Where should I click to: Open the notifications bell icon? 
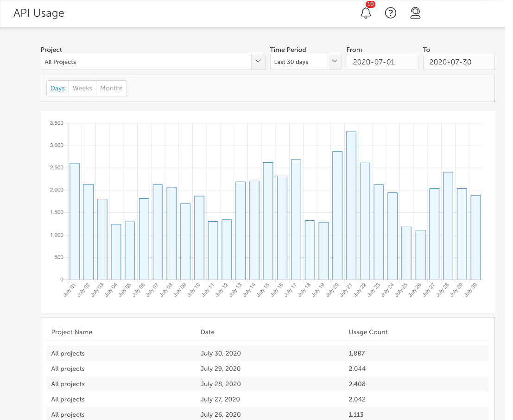[366, 13]
